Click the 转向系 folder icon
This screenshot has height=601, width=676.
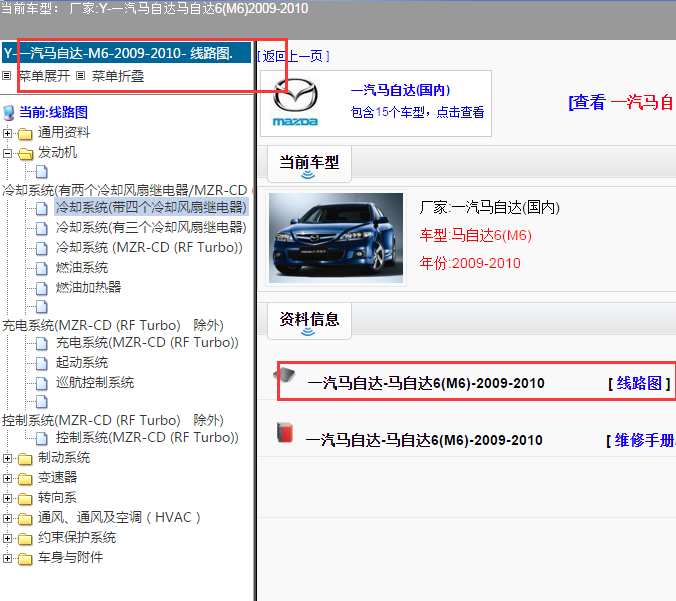pos(25,498)
